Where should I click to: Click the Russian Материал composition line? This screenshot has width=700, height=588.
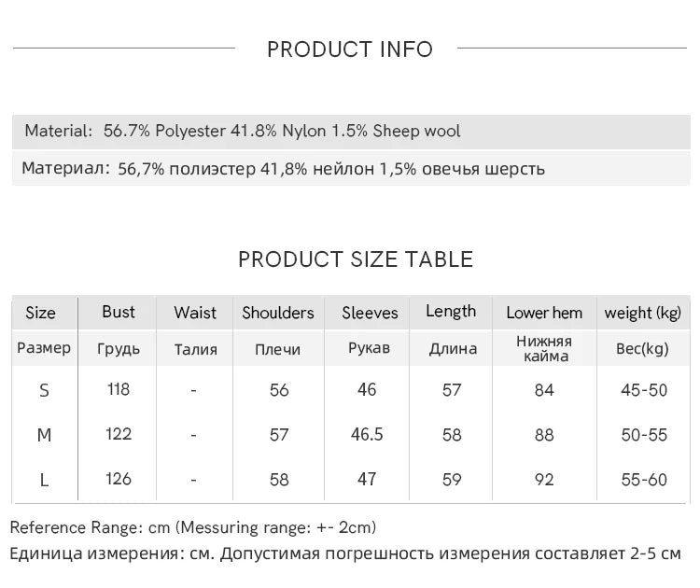[284, 169]
